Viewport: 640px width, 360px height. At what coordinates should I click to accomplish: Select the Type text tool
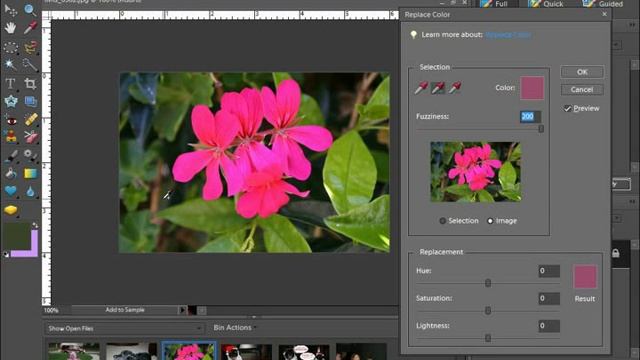click(x=11, y=84)
